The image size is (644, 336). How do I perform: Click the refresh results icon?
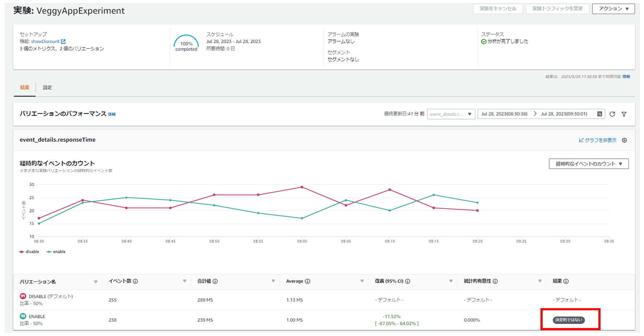pyautogui.click(x=612, y=114)
